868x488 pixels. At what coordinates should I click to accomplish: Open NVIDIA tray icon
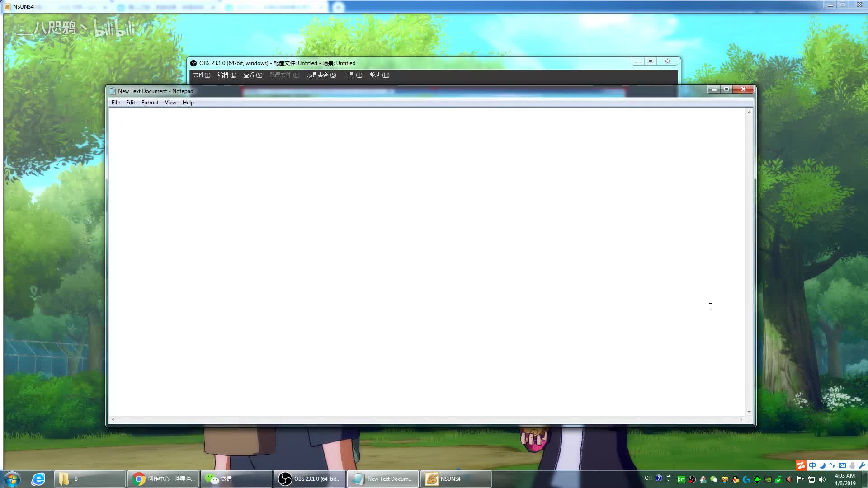[x=768, y=479]
